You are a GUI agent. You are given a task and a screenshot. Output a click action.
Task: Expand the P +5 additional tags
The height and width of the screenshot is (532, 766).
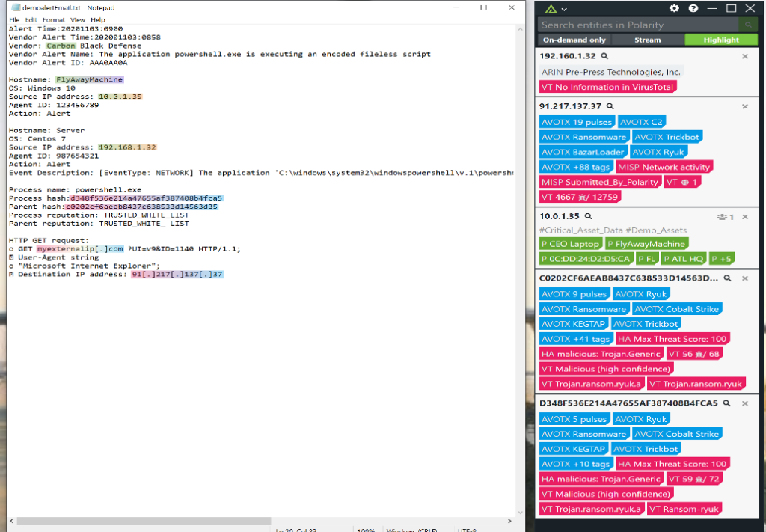[x=723, y=258]
